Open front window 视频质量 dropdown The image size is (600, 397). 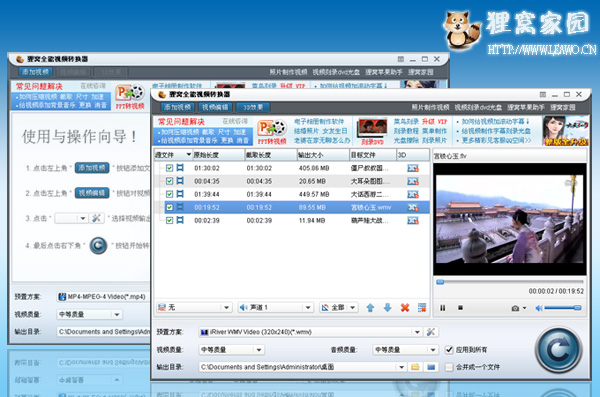259,350
